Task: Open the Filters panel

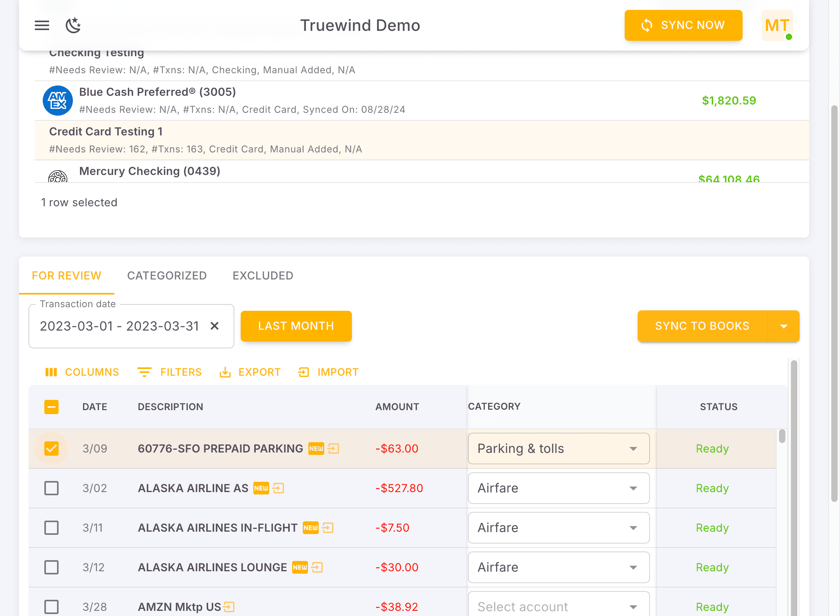Action: click(x=169, y=372)
